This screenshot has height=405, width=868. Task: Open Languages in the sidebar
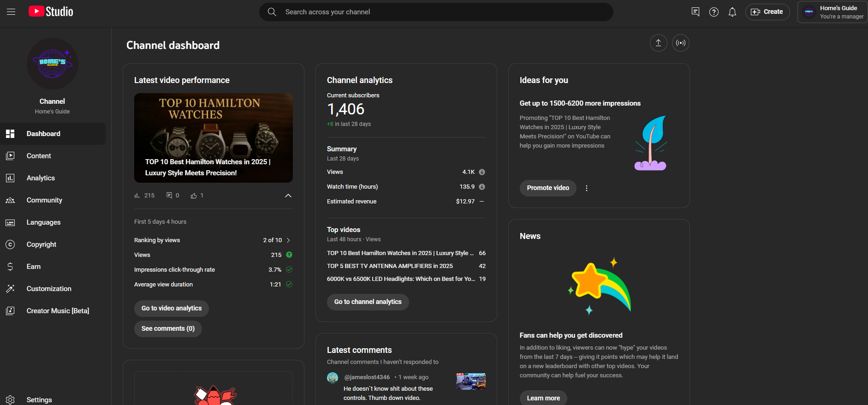53,222
